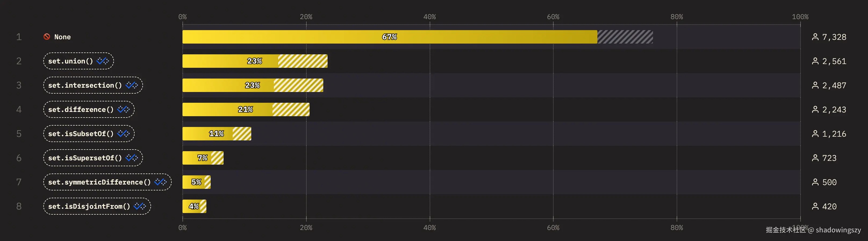Click the user icon next to 420

pyautogui.click(x=815, y=206)
